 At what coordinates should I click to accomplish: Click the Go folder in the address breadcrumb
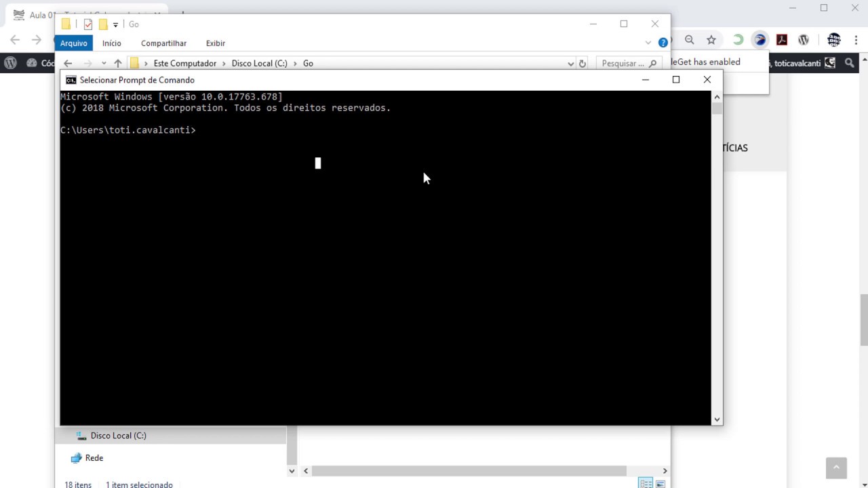point(308,63)
